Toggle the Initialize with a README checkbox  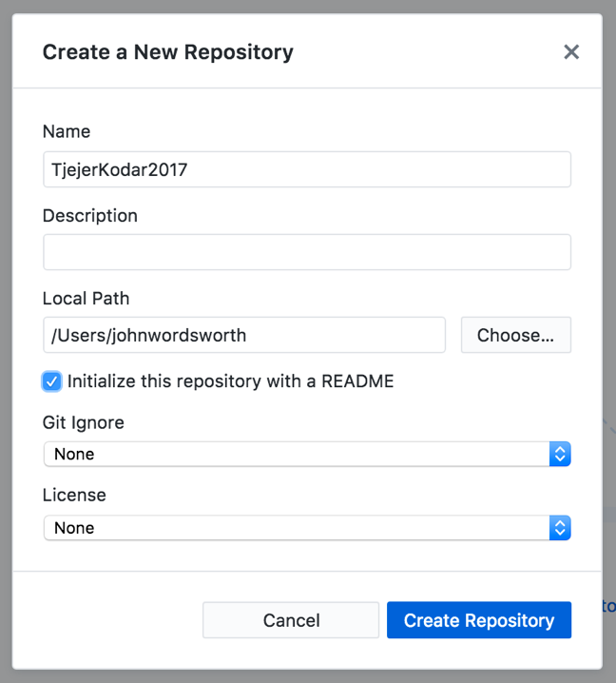click(x=52, y=381)
